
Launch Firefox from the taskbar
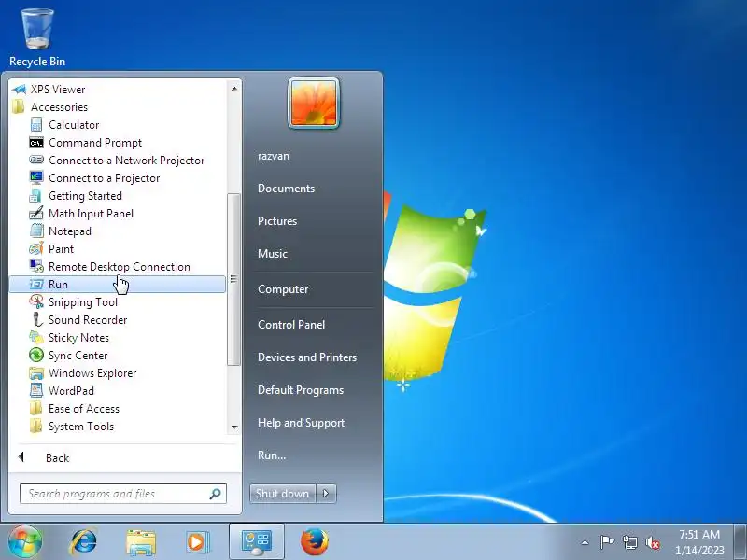pos(315,542)
